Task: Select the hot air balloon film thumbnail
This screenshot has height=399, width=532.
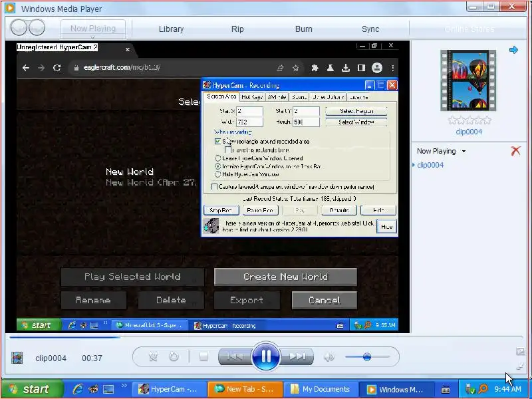Action: point(468,80)
